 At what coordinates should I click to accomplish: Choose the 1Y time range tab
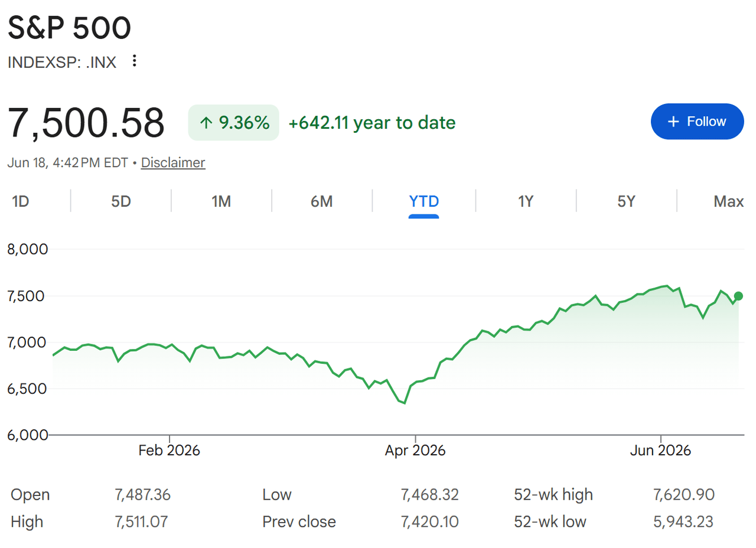(526, 201)
